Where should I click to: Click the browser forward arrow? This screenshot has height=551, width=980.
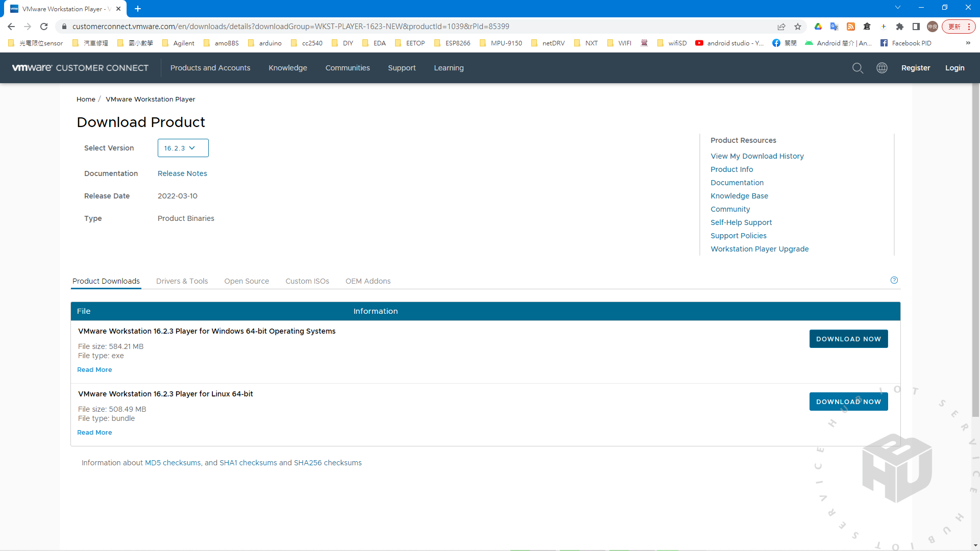tap(28, 27)
